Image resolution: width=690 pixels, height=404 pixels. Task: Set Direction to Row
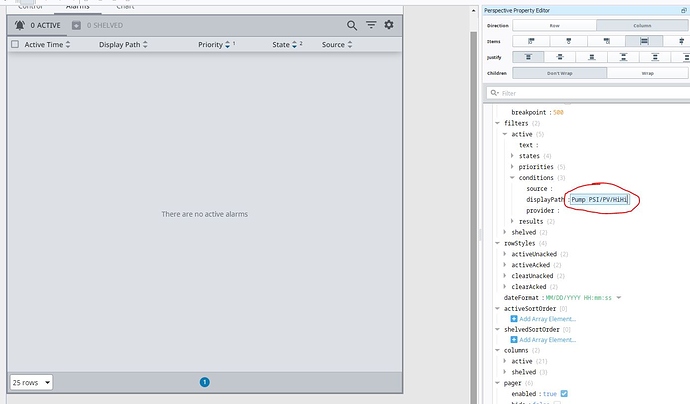[x=554, y=26]
